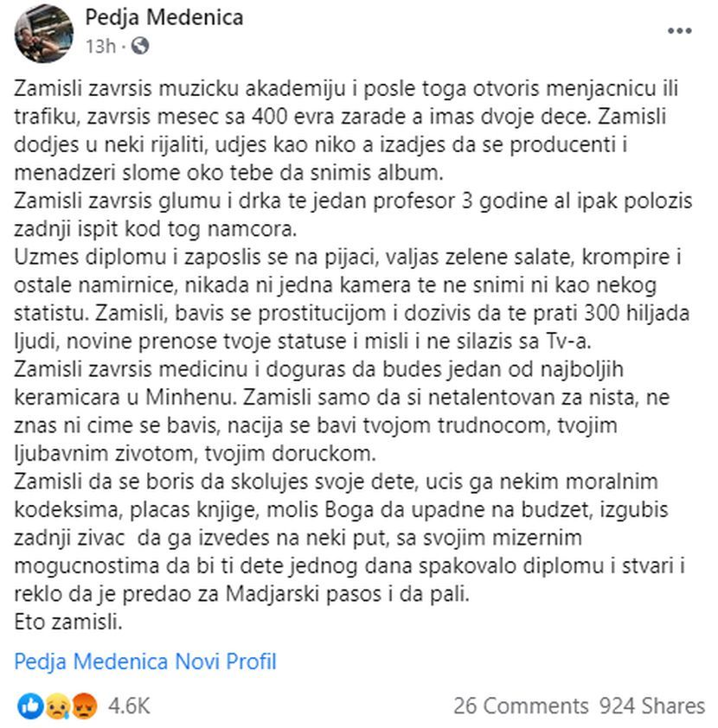View the 4.6K reactions list
Viewport: 718px width, 728px height.
click(130, 706)
